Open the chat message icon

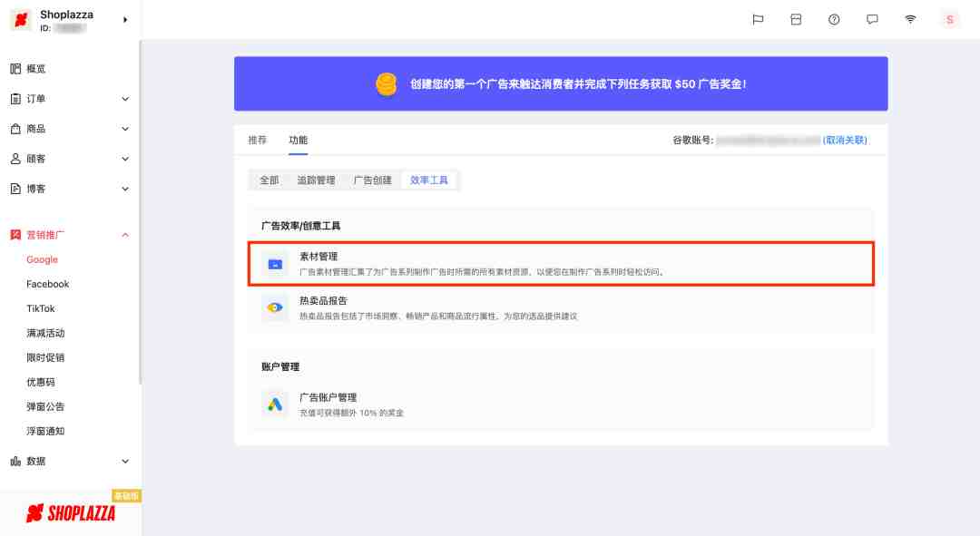click(x=872, y=20)
